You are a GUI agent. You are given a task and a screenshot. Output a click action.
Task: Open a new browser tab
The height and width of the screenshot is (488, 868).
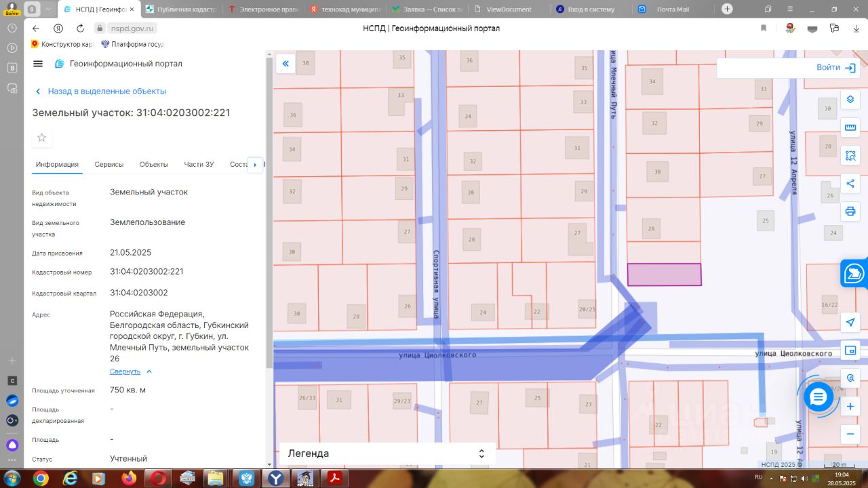[x=727, y=9]
